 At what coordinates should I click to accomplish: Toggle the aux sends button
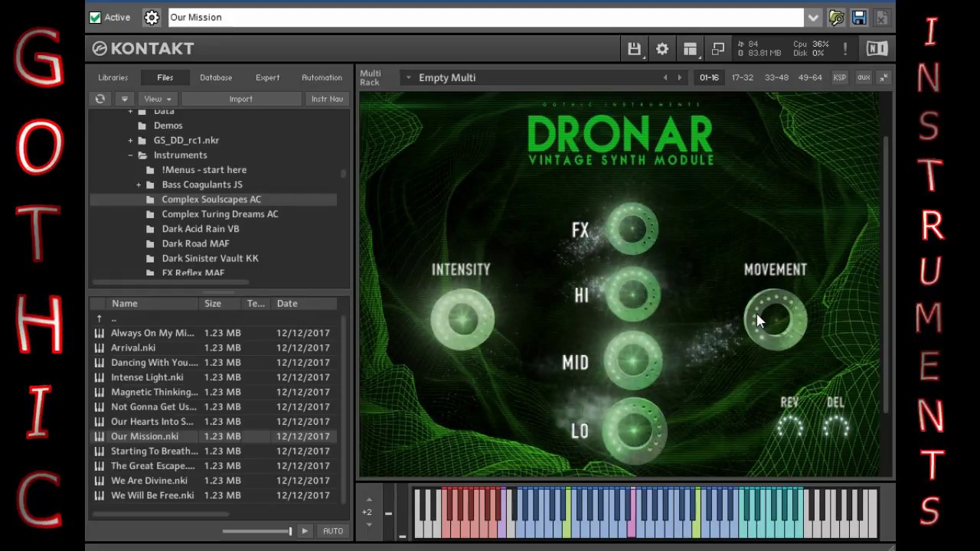[864, 77]
